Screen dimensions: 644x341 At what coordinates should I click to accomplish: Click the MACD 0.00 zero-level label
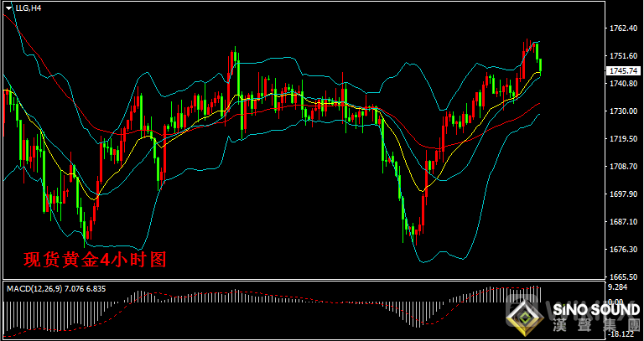click(616, 301)
